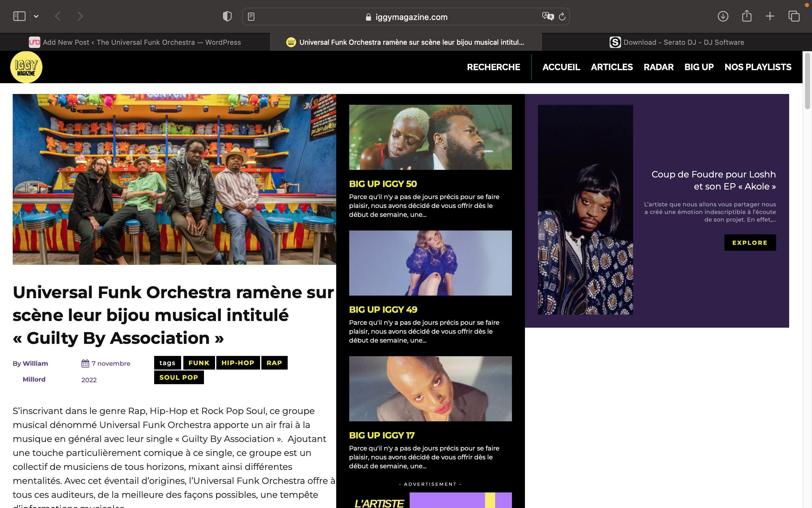This screenshot has width=812, height=508.
Task: Open NOS PLAYLISTS menu item
Action: click(758, 67)
